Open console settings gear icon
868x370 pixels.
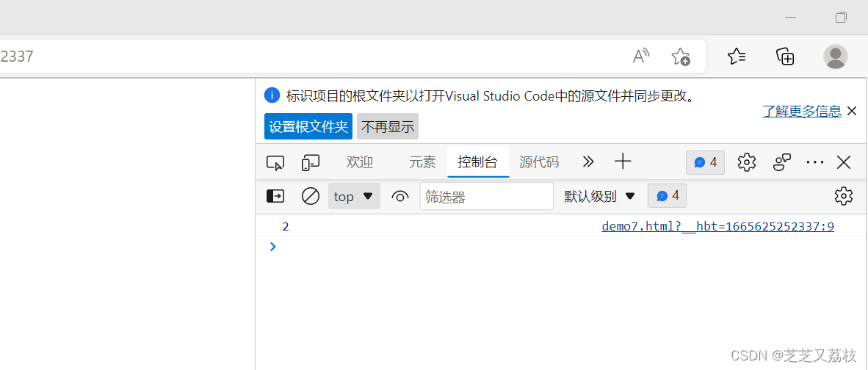pyautogui.click(x=844, y=196)
